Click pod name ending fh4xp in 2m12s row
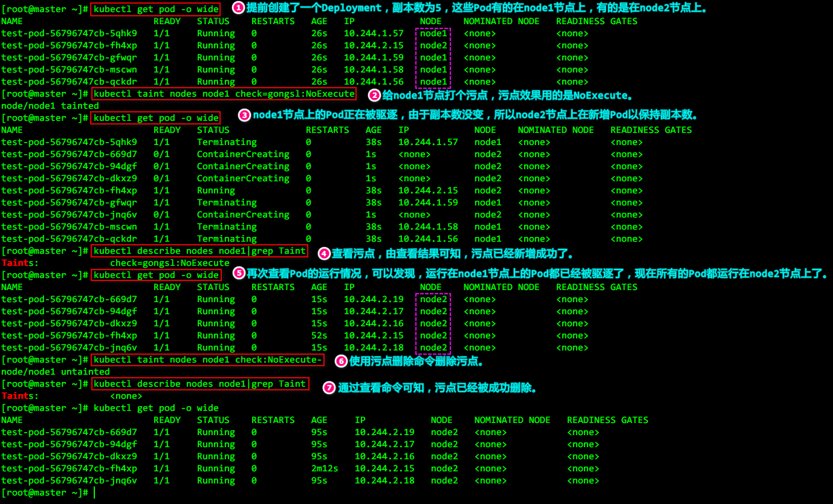Screen dimensions: 833x504 [x=69, y=468]
